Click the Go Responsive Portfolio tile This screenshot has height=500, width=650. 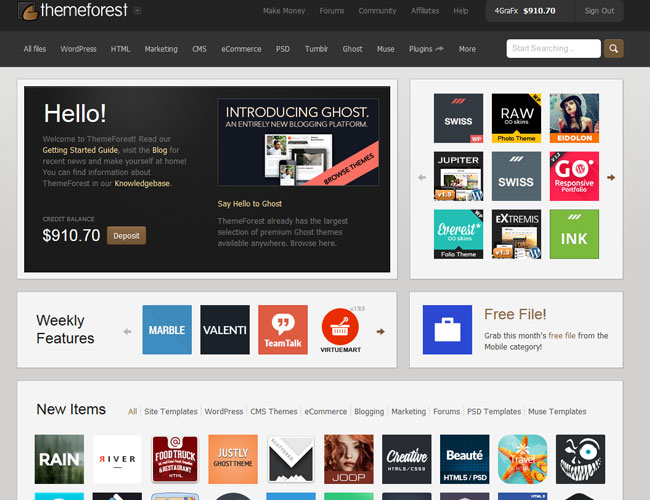click(574, 176)
